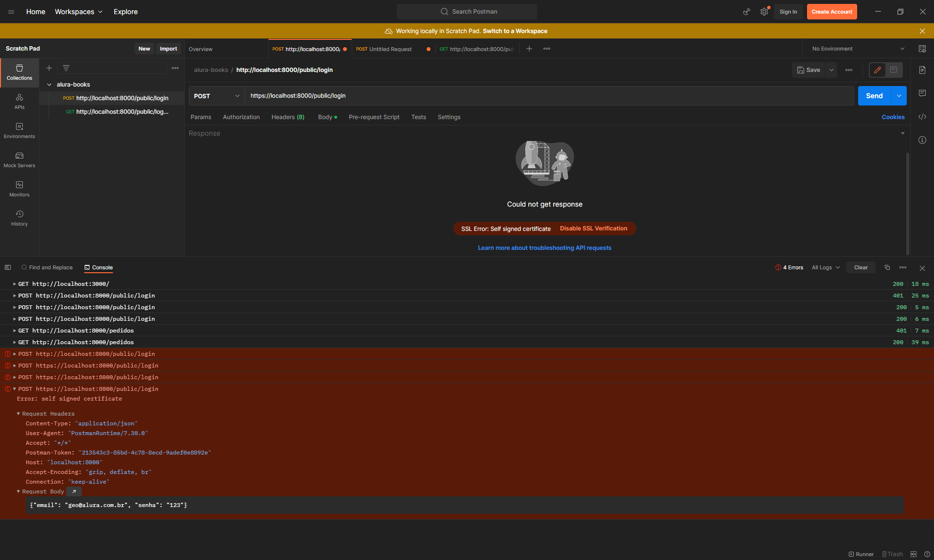Screen dimensions: 934x560
Task: Select the Headers tab showing count 8
Action: (x=288, y=117)
